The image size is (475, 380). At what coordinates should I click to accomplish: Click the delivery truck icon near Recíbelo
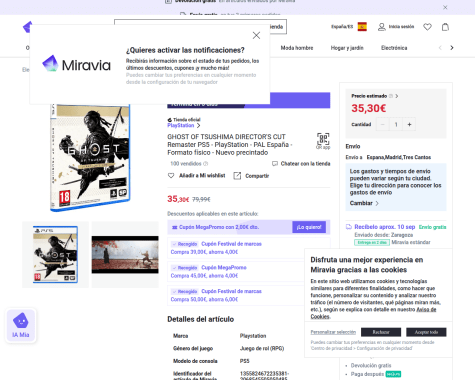(x=349, y=227)
